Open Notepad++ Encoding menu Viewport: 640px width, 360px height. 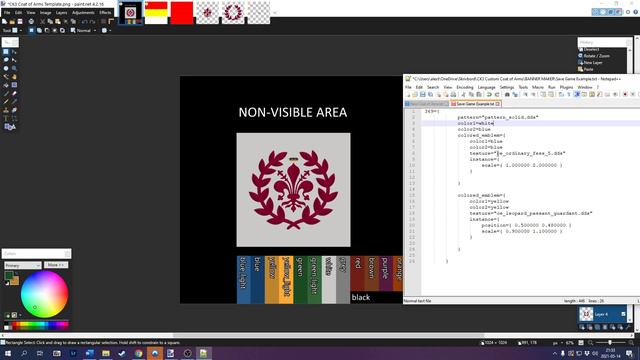tap(464, 87)
